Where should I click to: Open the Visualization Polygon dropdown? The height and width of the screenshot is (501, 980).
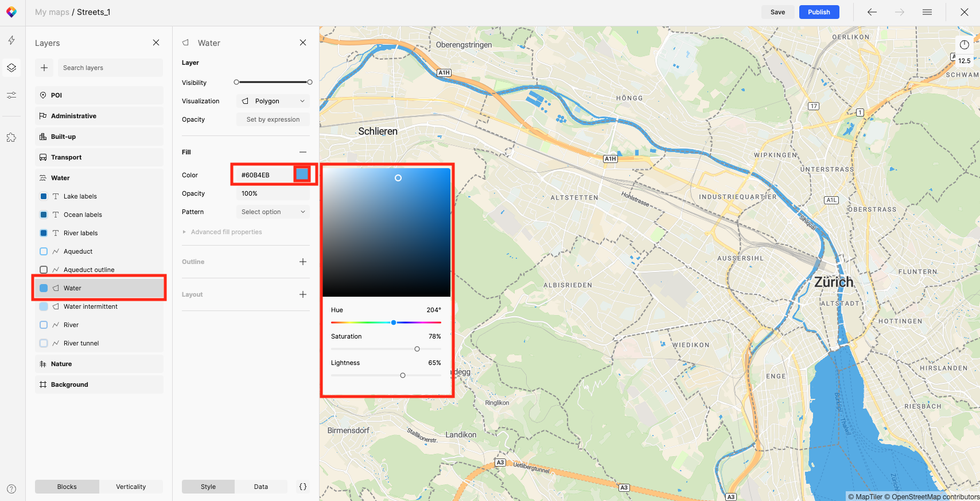coord(273,101)
